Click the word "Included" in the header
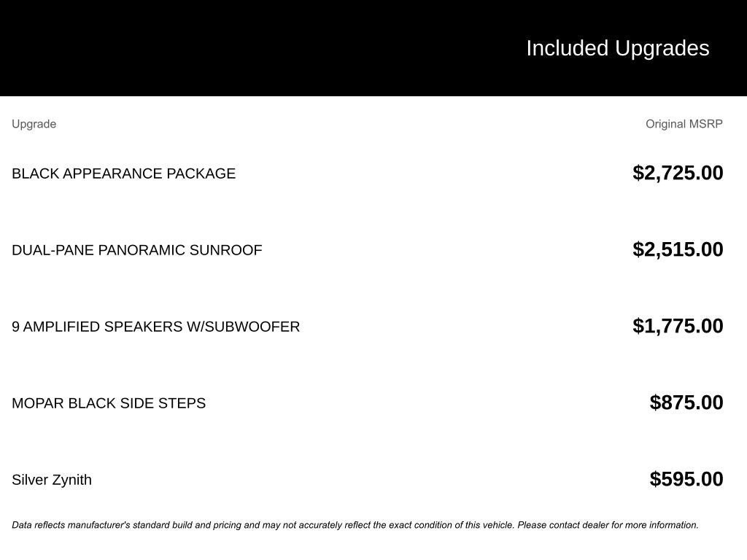This screenshot has height=560, width=747. [567, 48]
